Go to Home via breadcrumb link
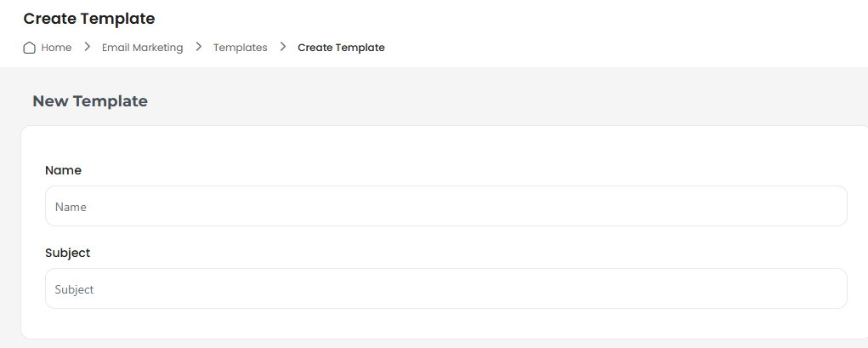 (56, 48)
